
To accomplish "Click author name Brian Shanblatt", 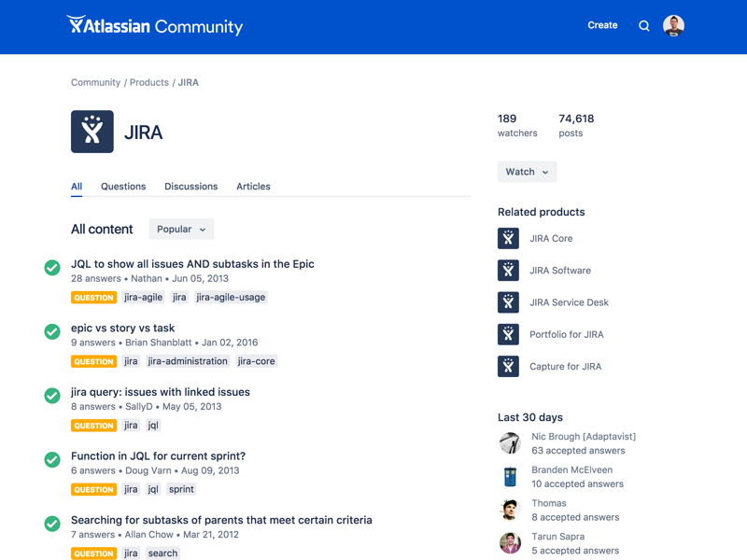I will coord(158,343).
